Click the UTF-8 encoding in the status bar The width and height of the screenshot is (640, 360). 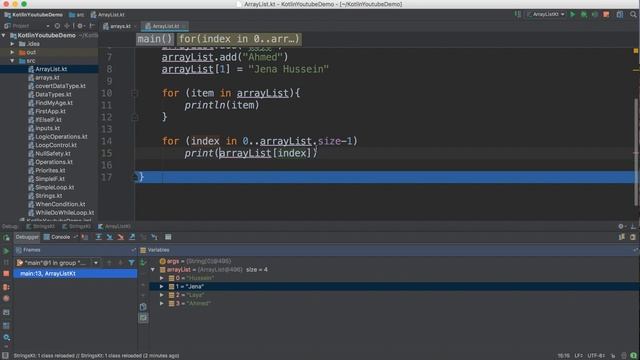[x=597, y=356]
